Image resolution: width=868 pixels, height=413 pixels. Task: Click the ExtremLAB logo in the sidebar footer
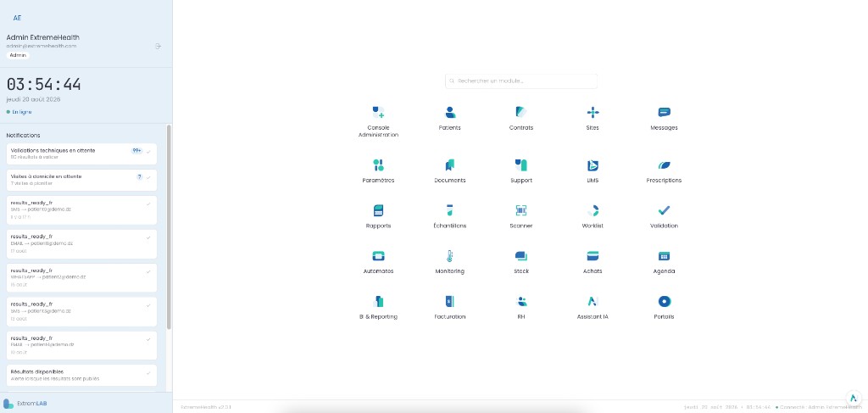[25, 404]
